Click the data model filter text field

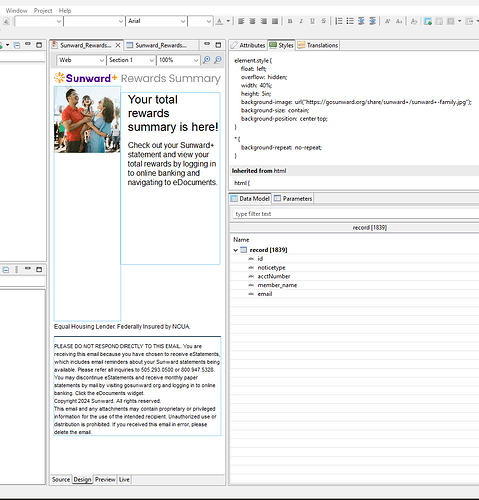pos(355,214)
